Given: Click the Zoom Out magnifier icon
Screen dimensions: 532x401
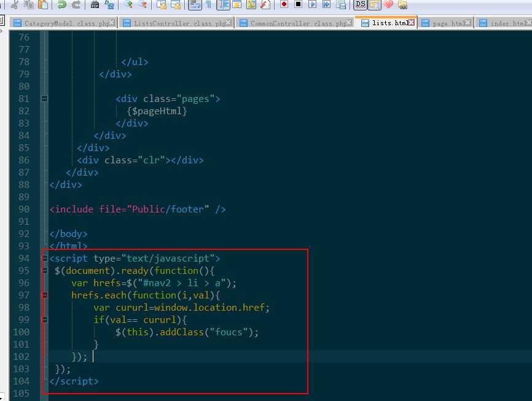Looking at the screenshot, I should (x=143, y=5).
